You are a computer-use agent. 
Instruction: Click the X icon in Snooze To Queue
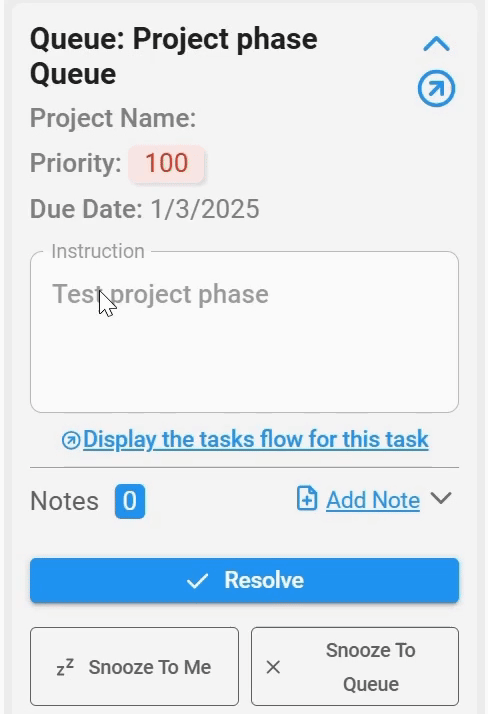click(273, 667)
